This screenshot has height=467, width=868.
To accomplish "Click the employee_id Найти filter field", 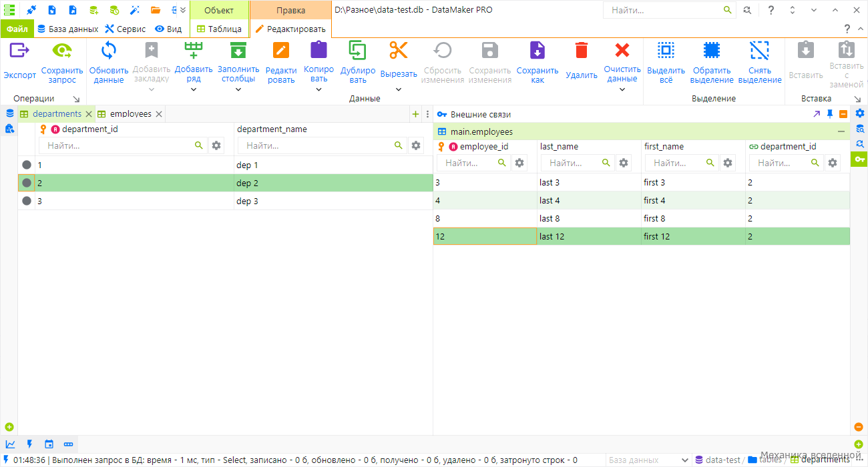I will pos(474,163).
